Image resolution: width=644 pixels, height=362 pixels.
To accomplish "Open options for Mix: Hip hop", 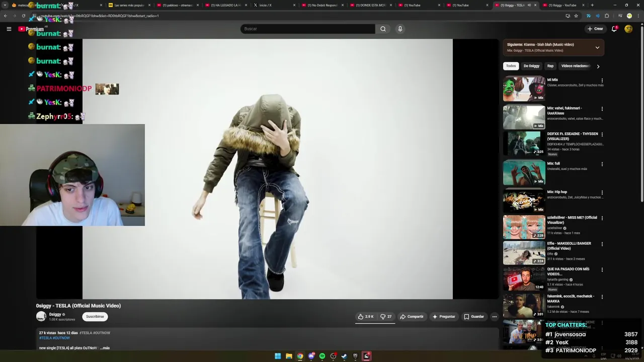I will (602, 193).
